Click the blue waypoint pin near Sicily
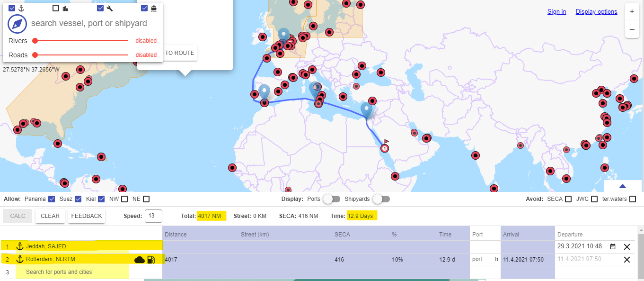The image size is (644, 281). [315, 90]
